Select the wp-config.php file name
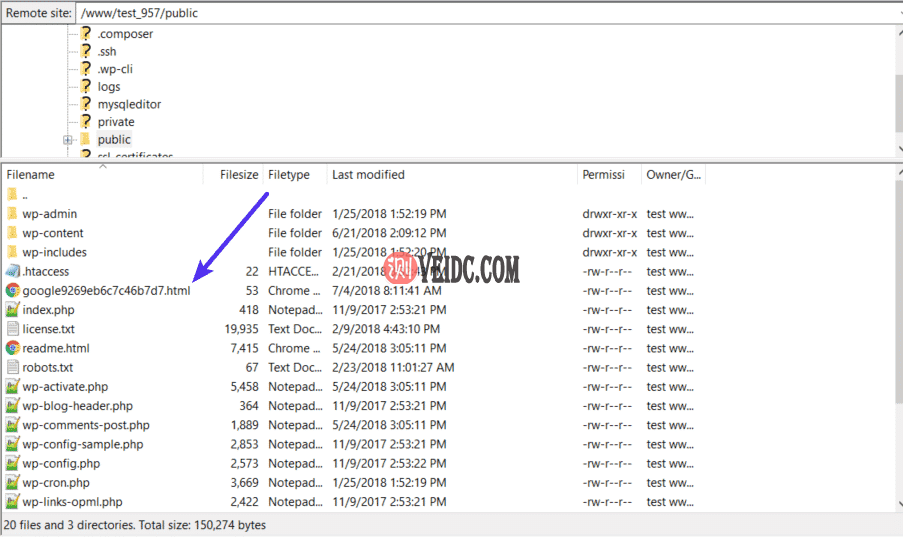Image resolution: width=903 pixels, height=537 pixels. [x=61, y=464]
